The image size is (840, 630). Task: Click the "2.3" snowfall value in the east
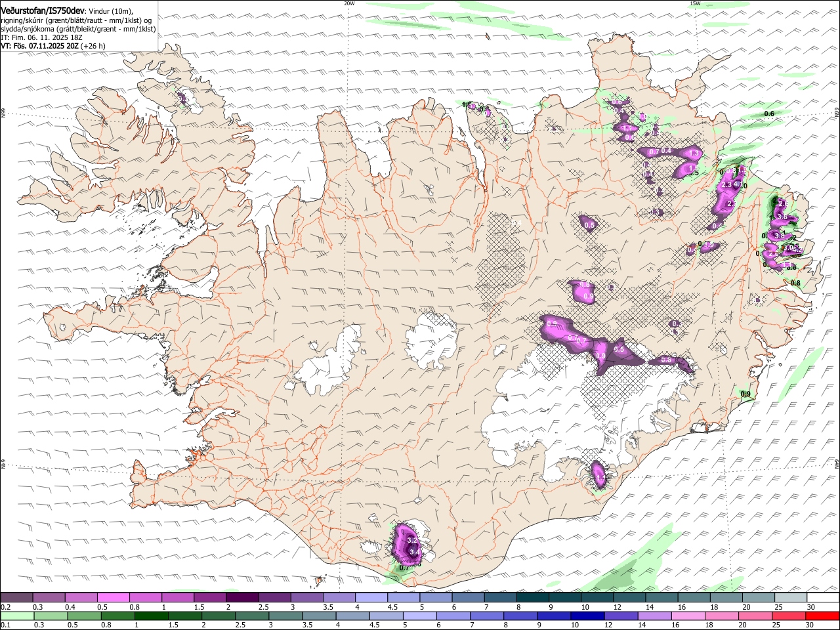pos(726,186)
